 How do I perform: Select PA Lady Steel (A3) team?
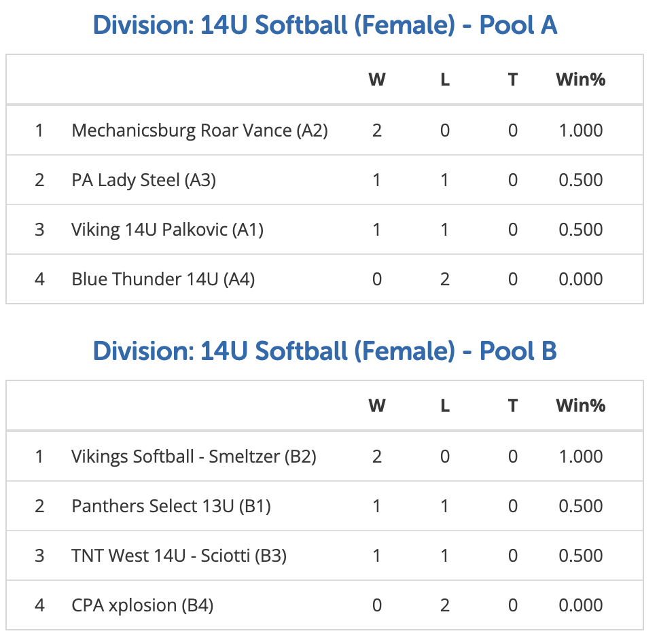click(144, 180)
